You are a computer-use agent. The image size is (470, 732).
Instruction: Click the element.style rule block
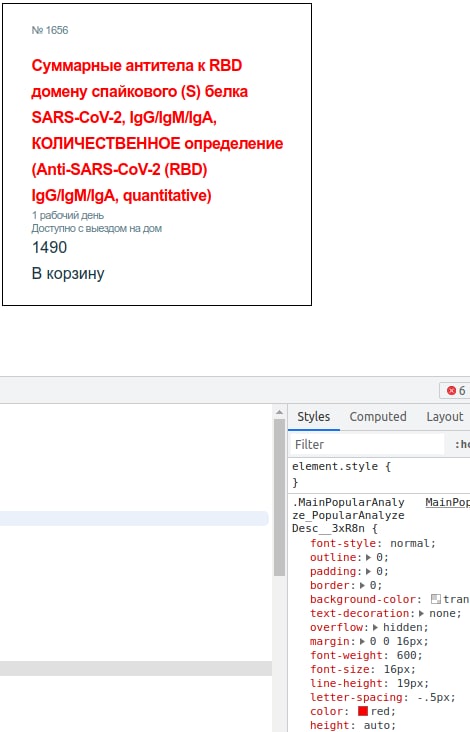click(379, 474)
